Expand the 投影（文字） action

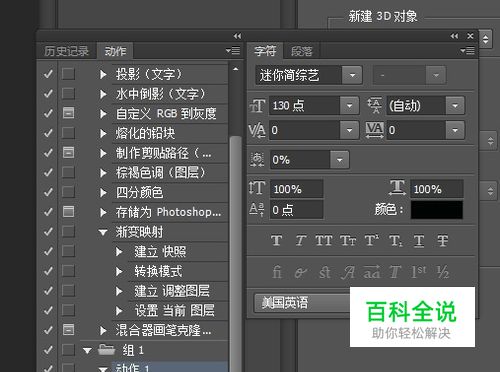tap(103, 74)
